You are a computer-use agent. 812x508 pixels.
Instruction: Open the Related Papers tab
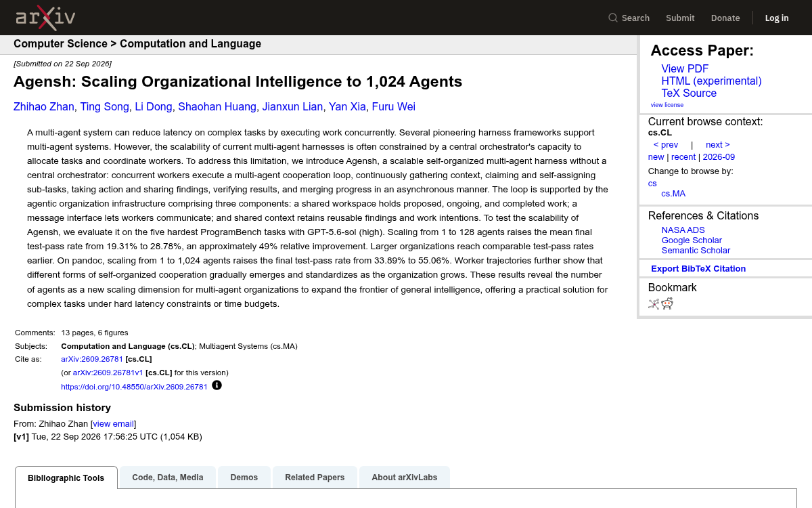[315, 478]
